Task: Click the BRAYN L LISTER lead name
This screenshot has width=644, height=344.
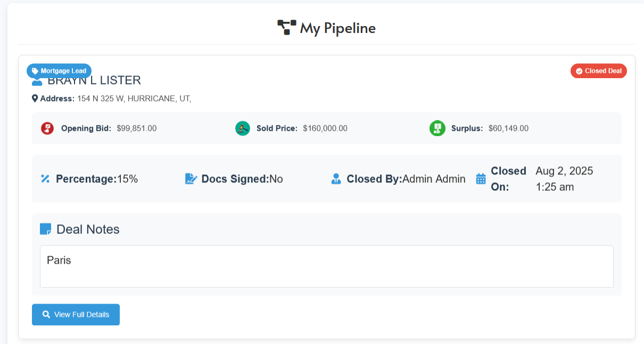Action: (x=94, y=81)
